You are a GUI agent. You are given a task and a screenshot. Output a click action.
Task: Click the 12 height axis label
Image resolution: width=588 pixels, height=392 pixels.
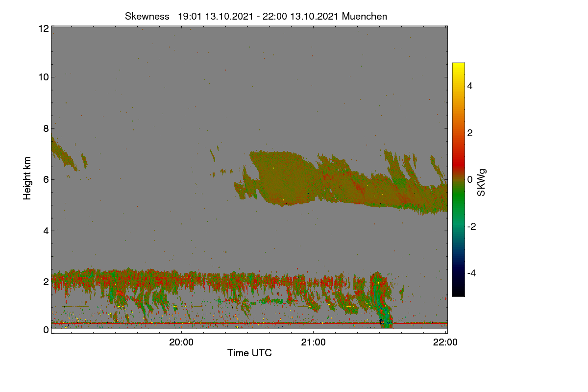tap(43, 28)
